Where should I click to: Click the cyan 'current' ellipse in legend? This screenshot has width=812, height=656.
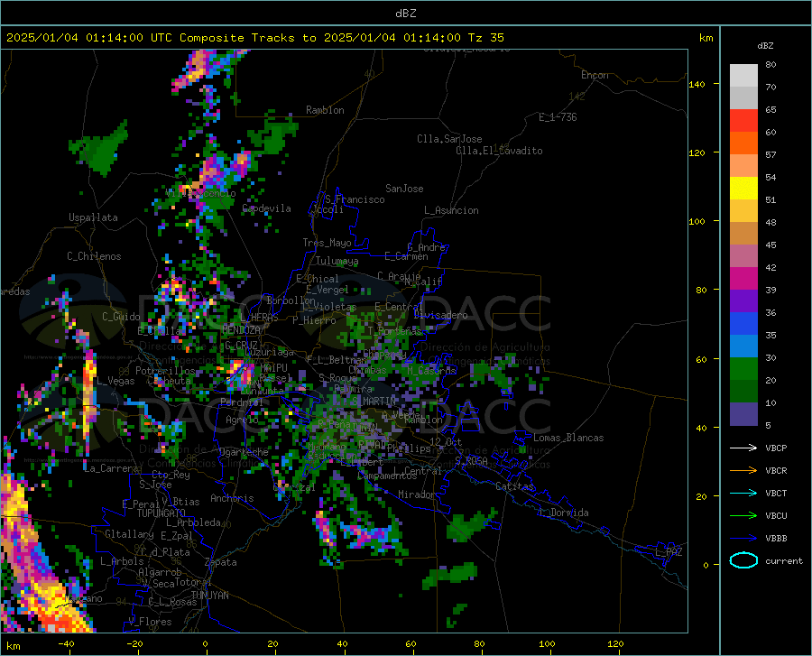pyautogui.click(x=743, y=560)
